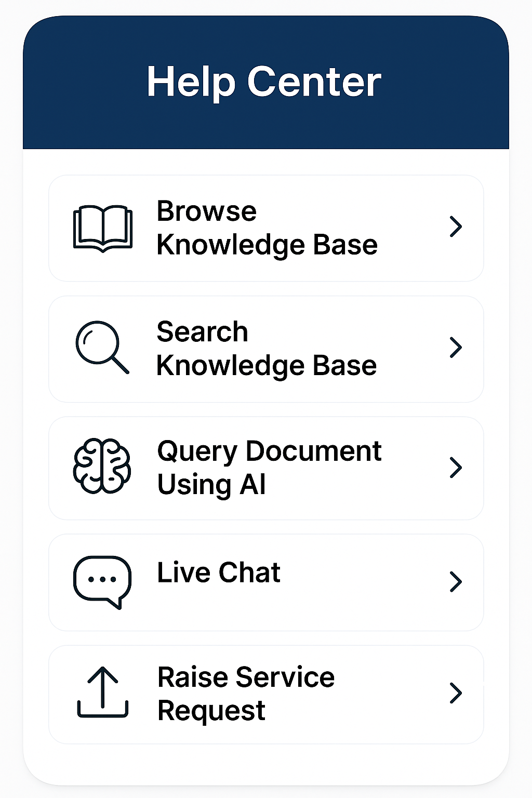Viewport: 532px width, 798px height.
Task: Start a session via Live Chat text
Action: pos(219,573)
